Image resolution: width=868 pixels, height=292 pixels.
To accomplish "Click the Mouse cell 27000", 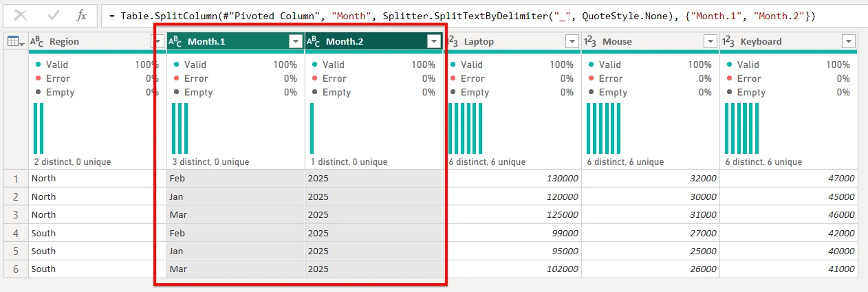I will click(650, 233).
